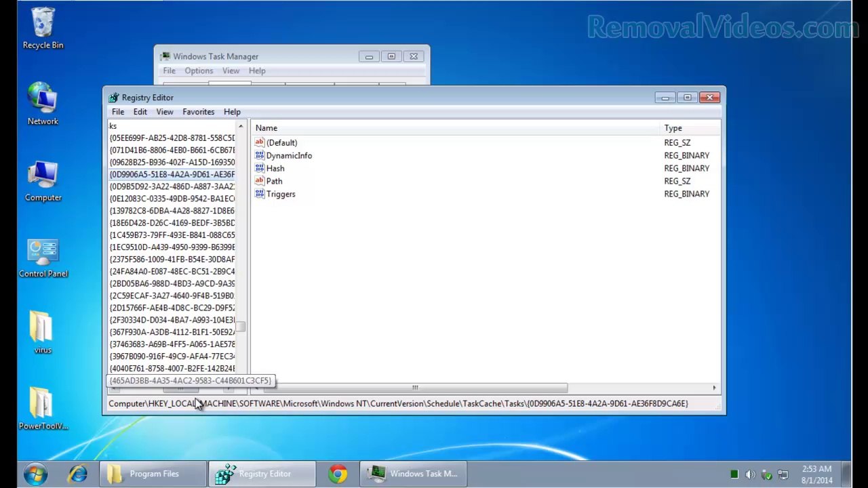The image size is (868, 488).
Task: Select the Computer desktop icon
Action: tap(43, 181)
